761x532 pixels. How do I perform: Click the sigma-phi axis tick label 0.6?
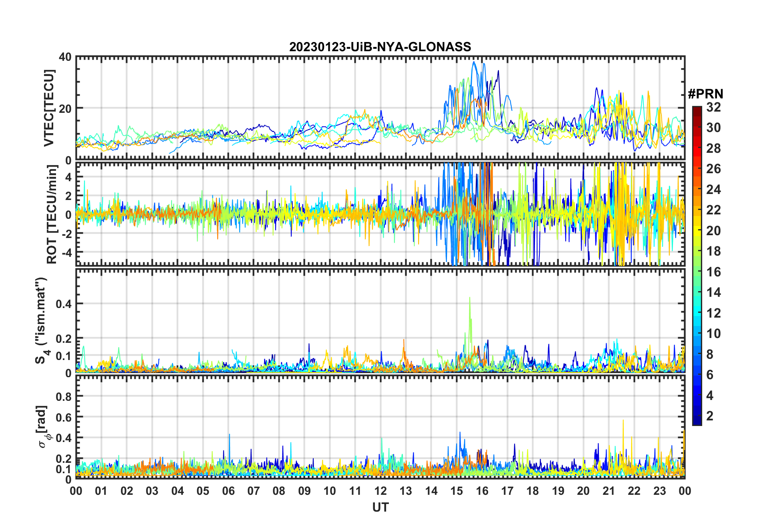(x=64, y=417)
